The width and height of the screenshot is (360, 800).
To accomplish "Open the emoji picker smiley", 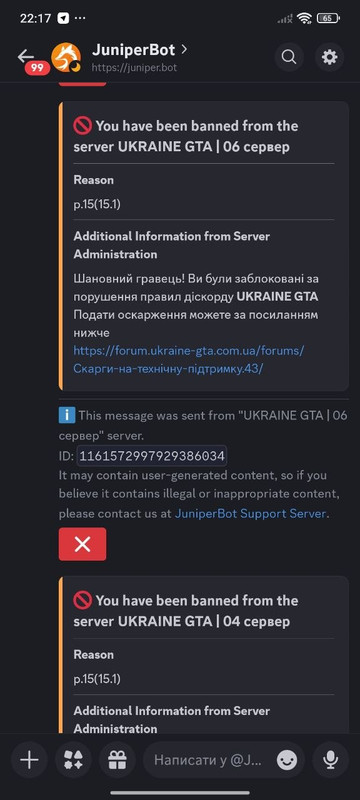I will pos(287,761).
